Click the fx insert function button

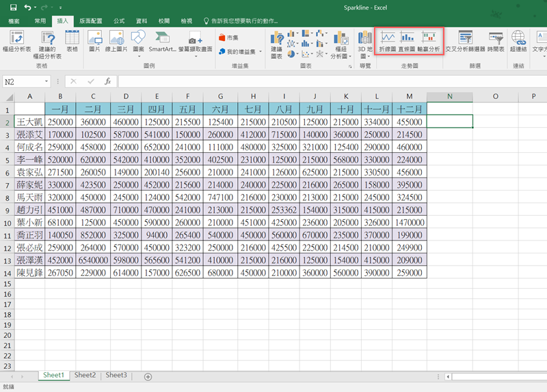pos(107,81)
